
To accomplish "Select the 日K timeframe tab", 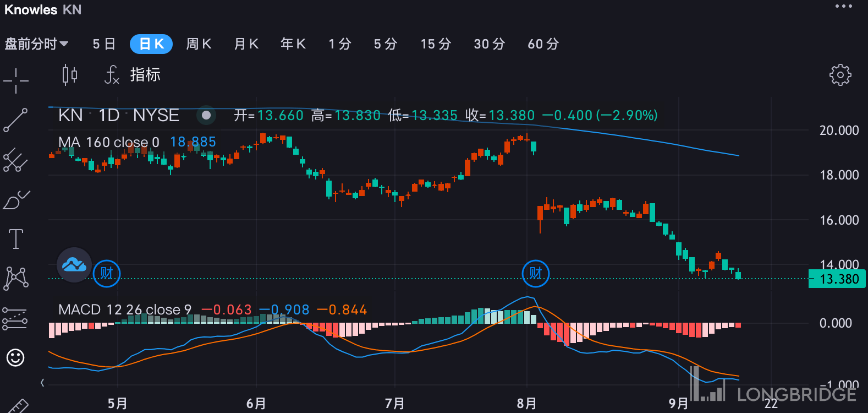I will pyautogui.click(x=151, y=44).
